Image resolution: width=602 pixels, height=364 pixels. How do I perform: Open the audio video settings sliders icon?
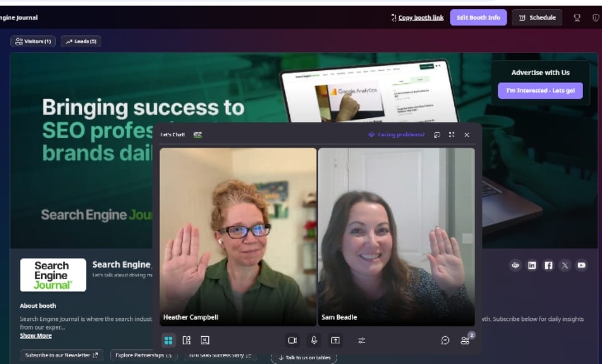point(362,340)
